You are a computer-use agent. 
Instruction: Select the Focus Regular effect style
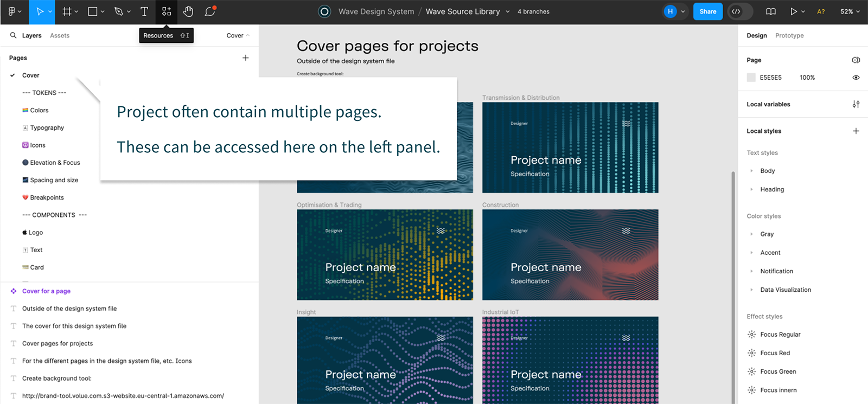click(x=780, y=335)
